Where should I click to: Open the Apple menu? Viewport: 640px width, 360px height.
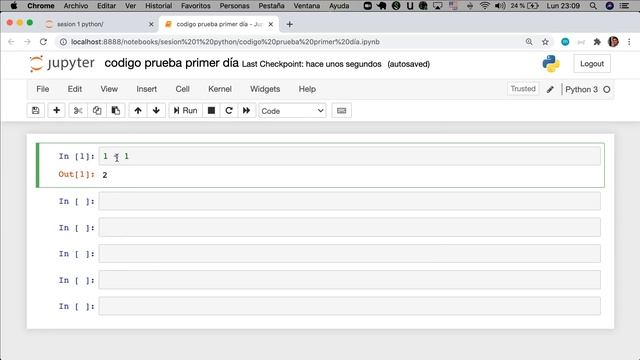pos(13,6)
